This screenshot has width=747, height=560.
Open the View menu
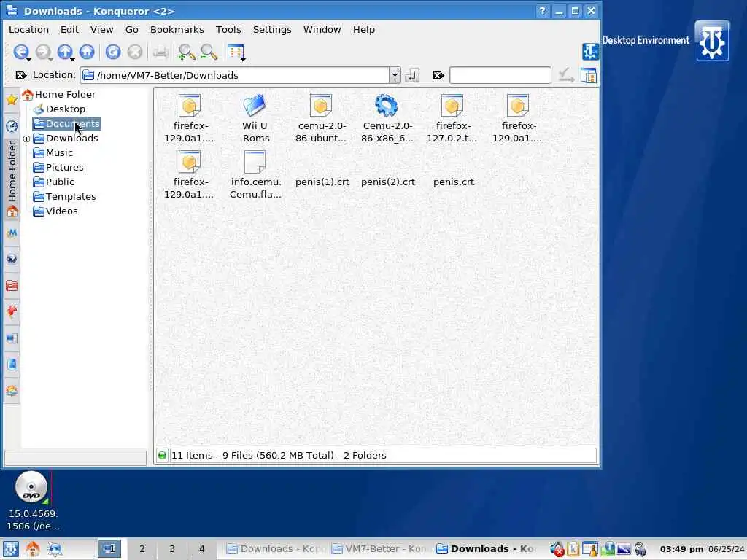pos(101,29)
